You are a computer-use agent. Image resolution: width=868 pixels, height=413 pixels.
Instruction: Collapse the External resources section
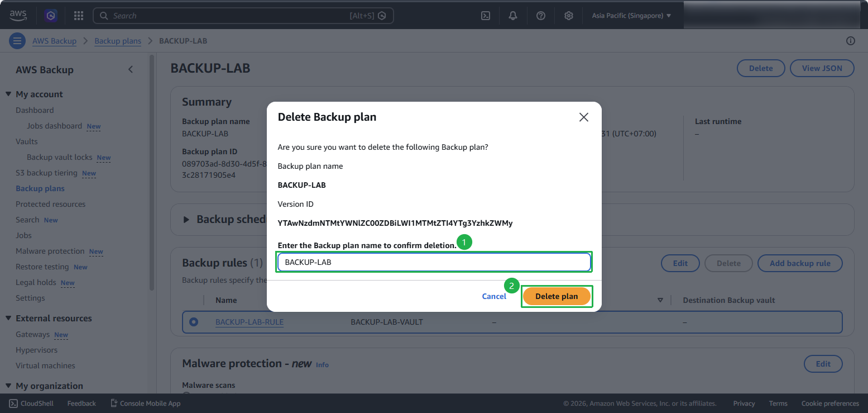9,319
